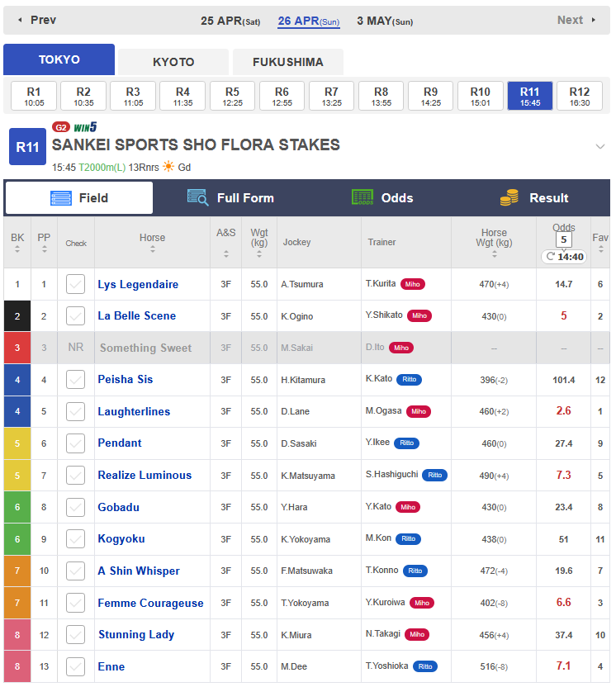Viewport: 616px width, 687px height.
Task: Tick the check box for Peisha Sis
Action: point(75,380)
